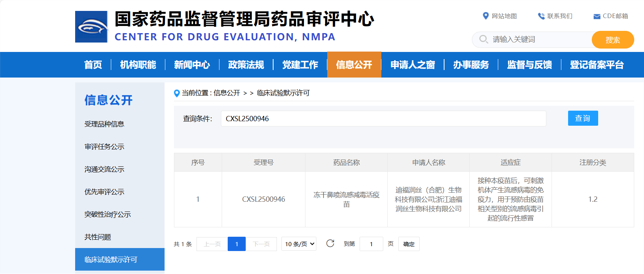Screen dimensions: 644x274
Task: Click the site map pin icon
Action: click(485, 16)
